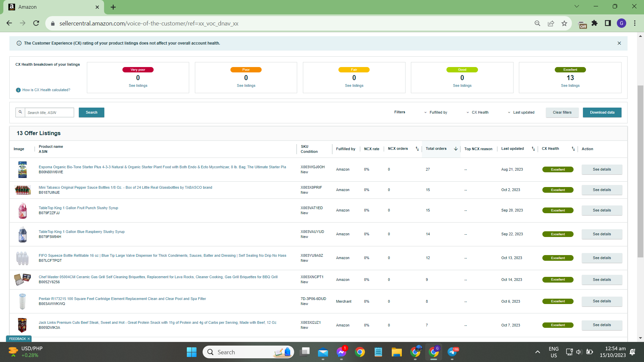This screenshot has height=362, width=644.
Task: Open Mail app in taskbar
Action: tap(323, 352)
